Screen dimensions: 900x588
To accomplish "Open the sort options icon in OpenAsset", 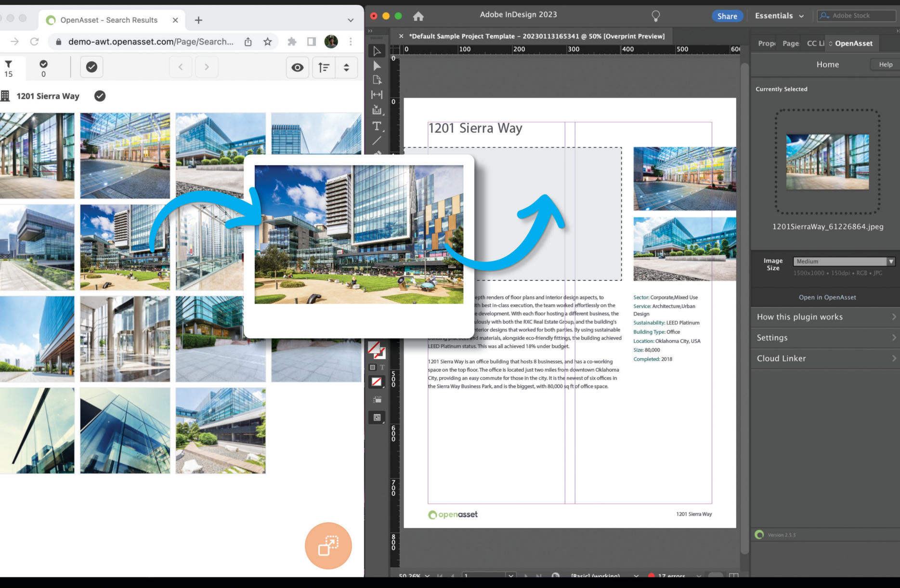I will [x=324, y=67].
